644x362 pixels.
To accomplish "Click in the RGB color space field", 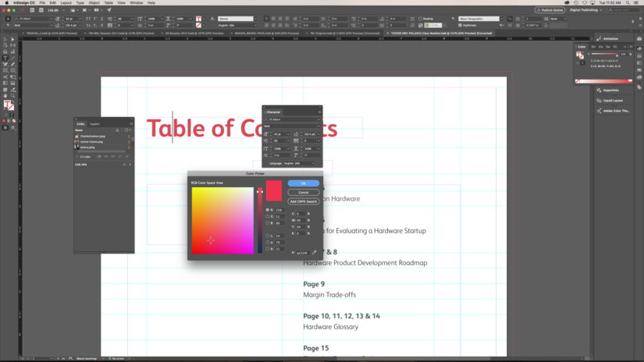I will (222, 221).
